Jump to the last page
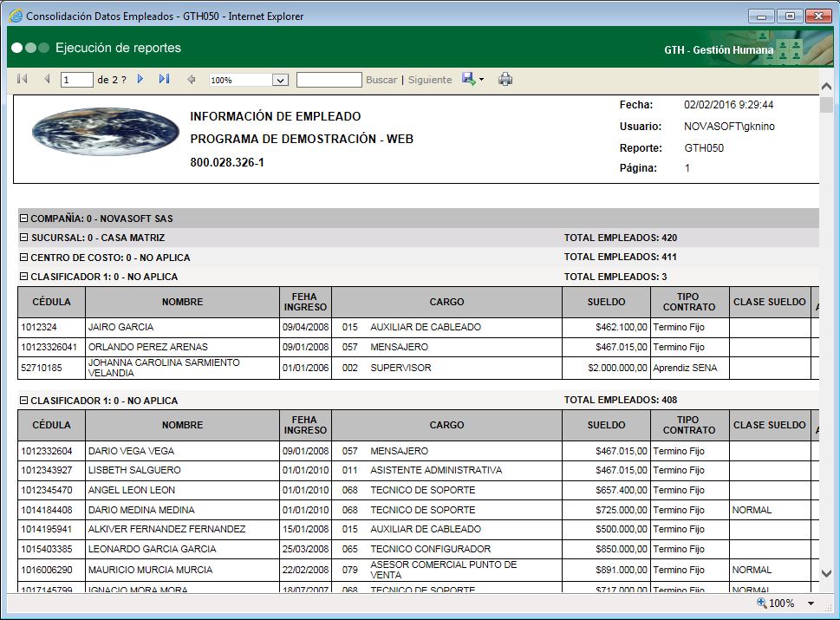840x620 pixels. point(165,79)
